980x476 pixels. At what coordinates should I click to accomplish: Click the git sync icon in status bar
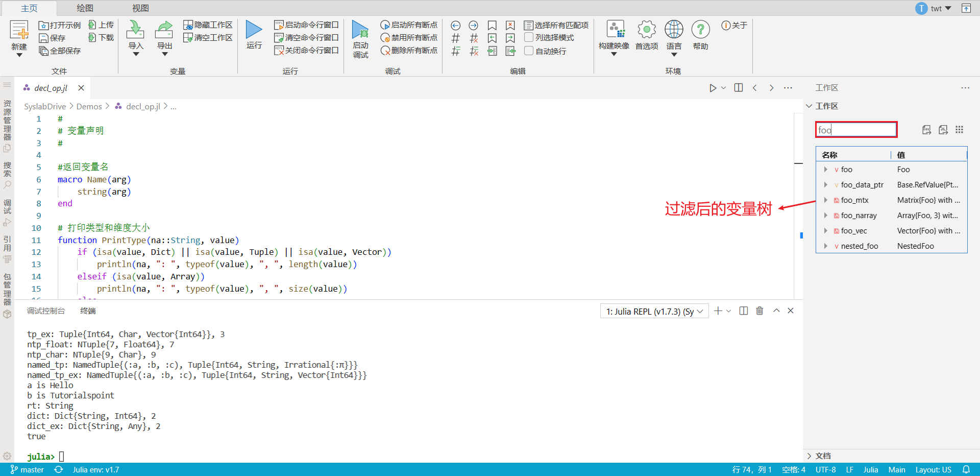[x=59, y=469]
